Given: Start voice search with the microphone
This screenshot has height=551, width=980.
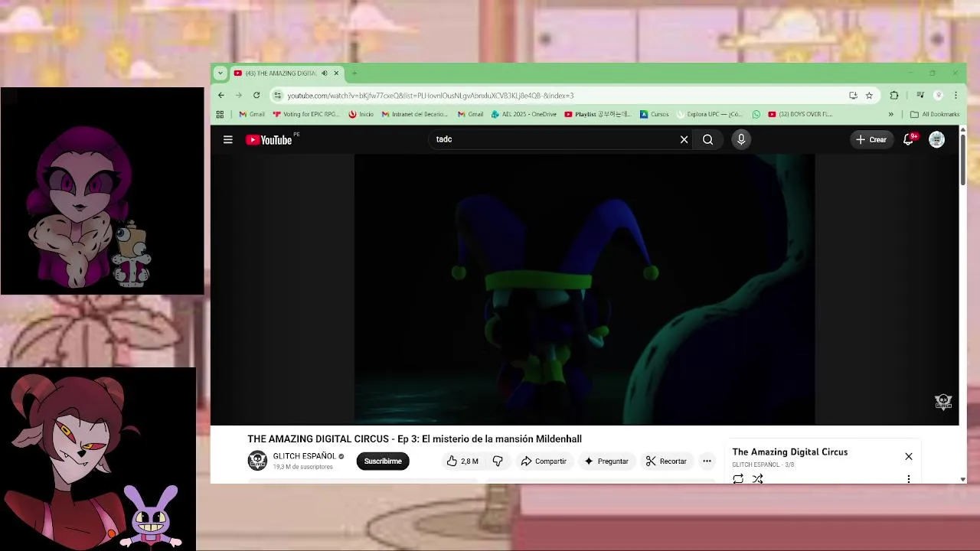Looking at the screenshot, I should click(x=740, y=139).
